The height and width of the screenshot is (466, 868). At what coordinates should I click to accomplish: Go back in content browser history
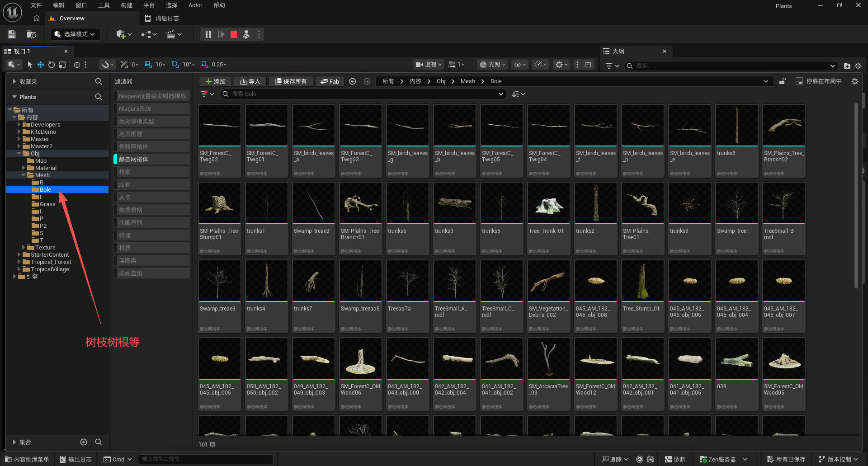tap(353, 81)
